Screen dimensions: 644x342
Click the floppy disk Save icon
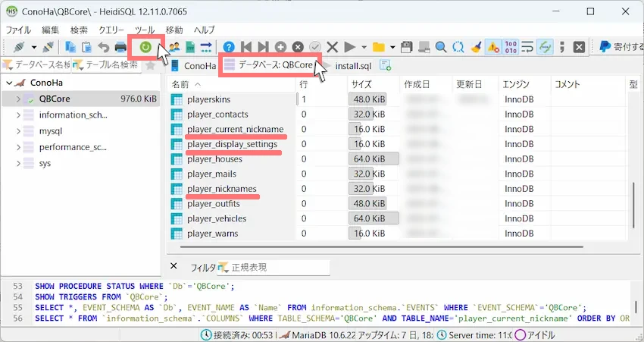(x=407, y=47)
